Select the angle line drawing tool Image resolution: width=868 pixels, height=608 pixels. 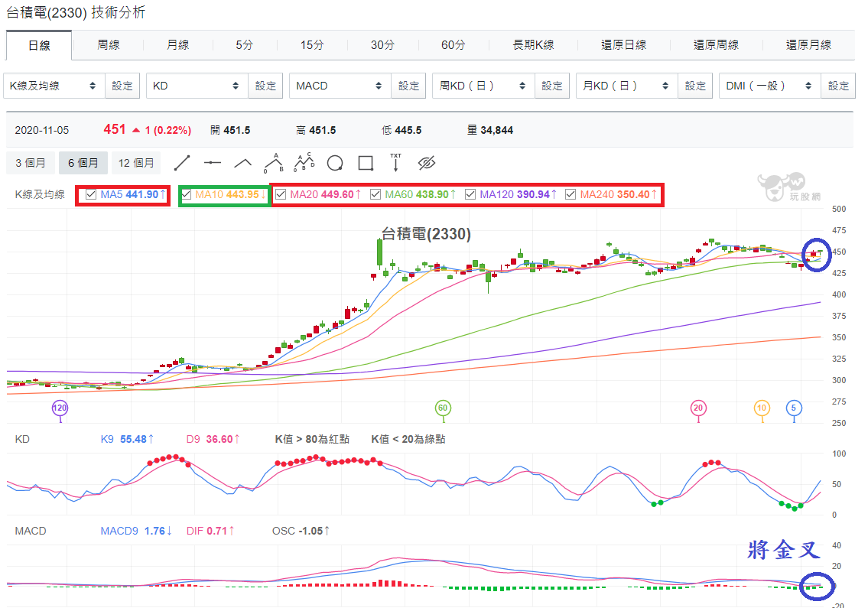243,163
